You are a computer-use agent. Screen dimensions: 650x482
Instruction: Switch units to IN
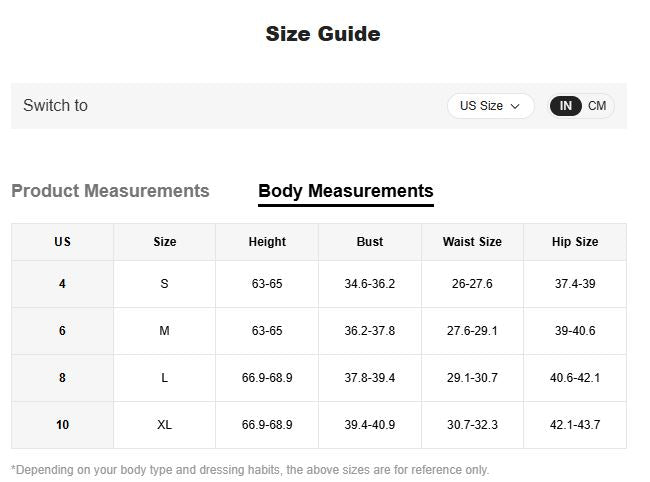coord(566,106)
